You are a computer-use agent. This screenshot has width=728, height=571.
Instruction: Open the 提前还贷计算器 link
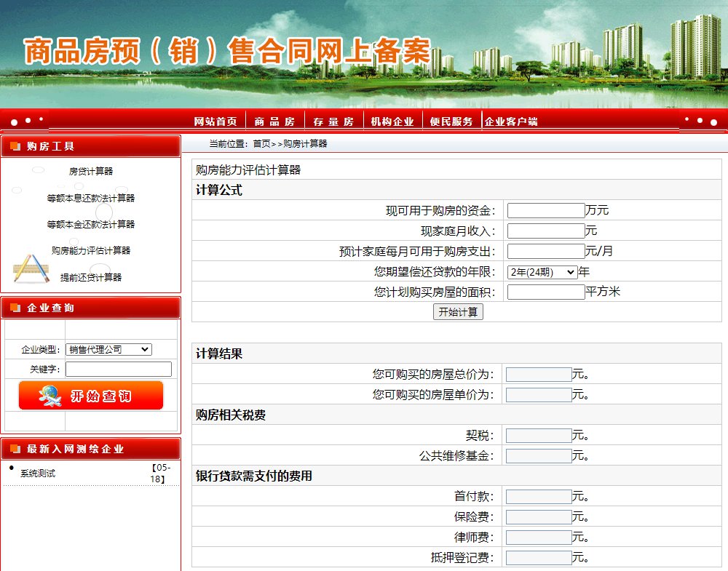[91, 277]
